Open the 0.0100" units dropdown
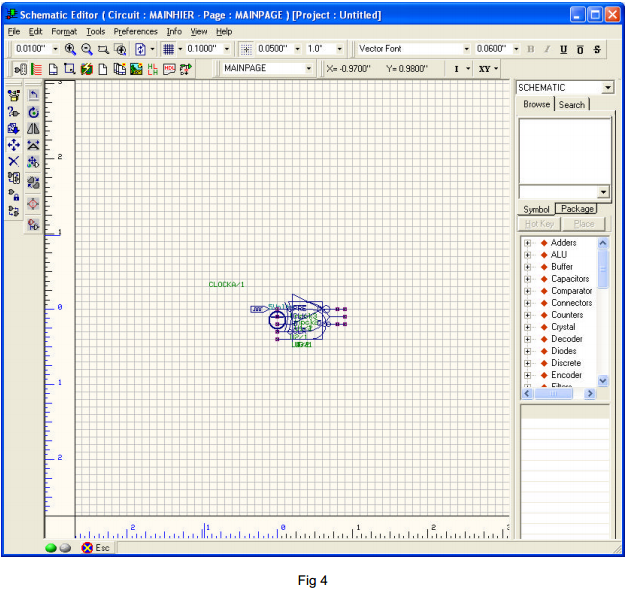This screenshot has width=628, height=594. (55, 49)
